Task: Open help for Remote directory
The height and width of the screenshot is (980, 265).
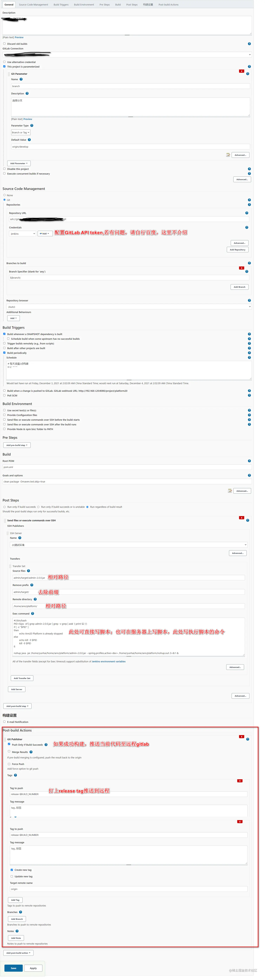Action: coord(35,600)
